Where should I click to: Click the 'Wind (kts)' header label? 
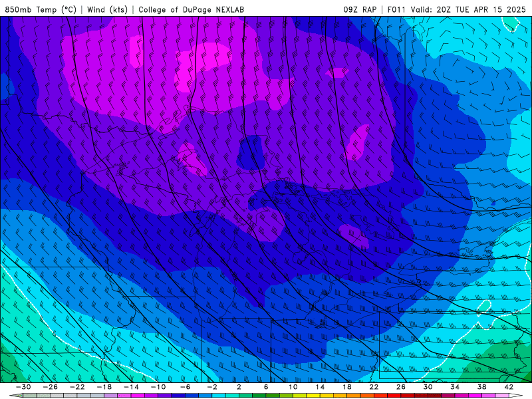pos(107,9)
